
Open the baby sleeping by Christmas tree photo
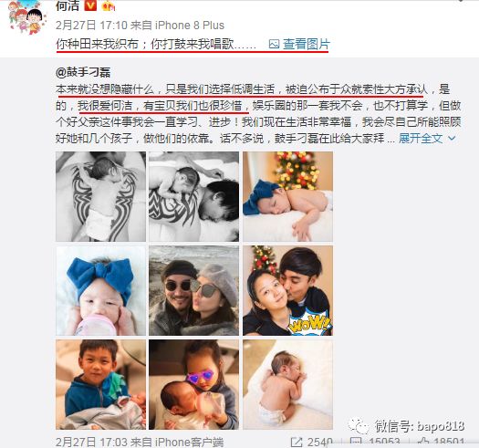tap(287, 196)
